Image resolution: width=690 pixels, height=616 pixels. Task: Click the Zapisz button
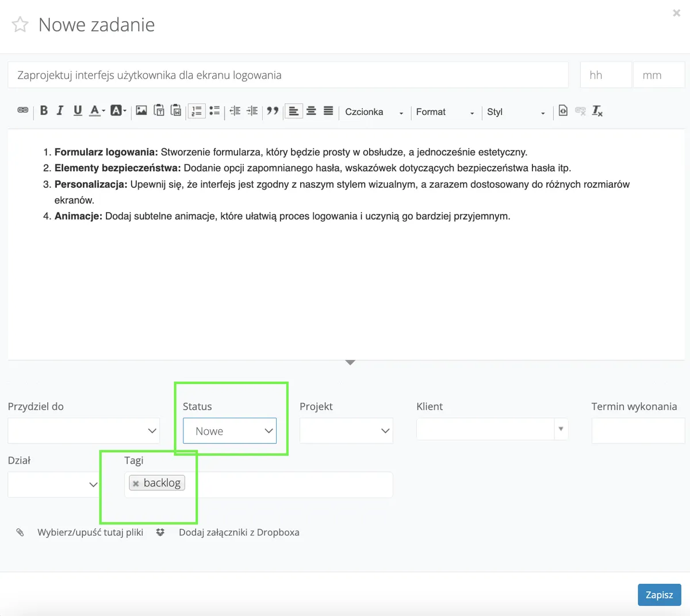coord(660,595)
